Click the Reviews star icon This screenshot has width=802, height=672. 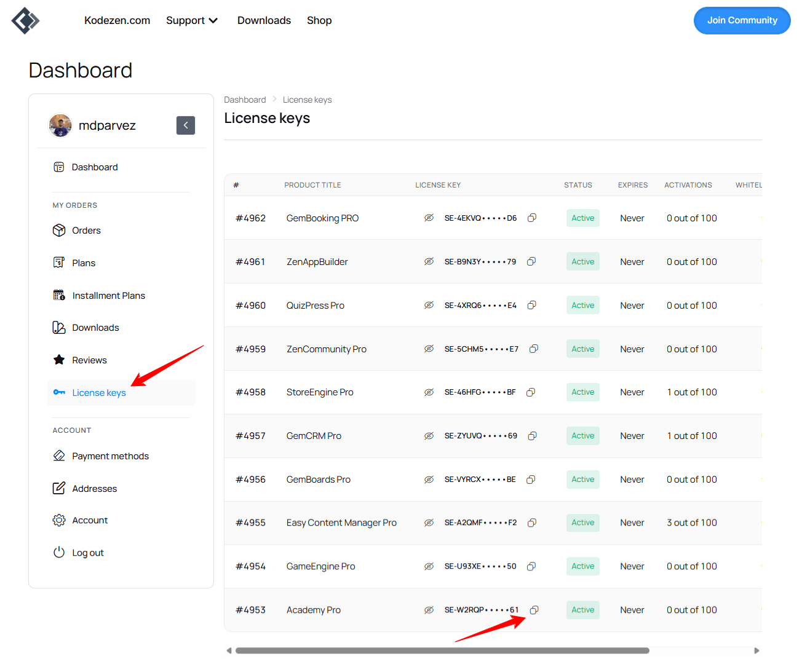pos(59,360)
